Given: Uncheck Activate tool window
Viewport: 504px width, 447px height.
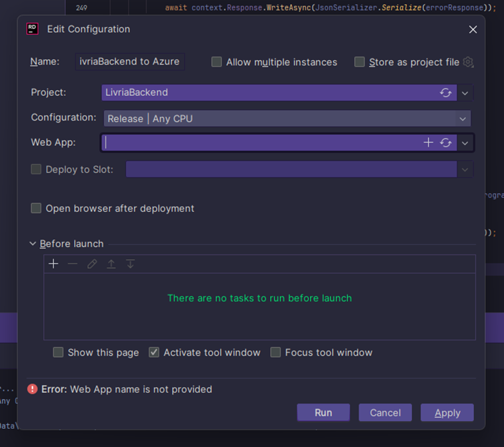Looking at the screenshot, I should (x=154, y=352).
